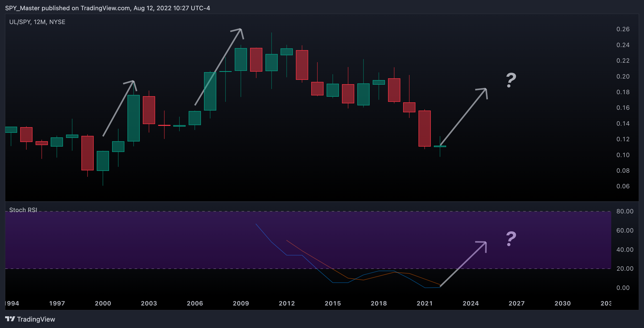Click the 0.12 price axis label
This screenshot has width=644, height=328.
click(623, 139)
